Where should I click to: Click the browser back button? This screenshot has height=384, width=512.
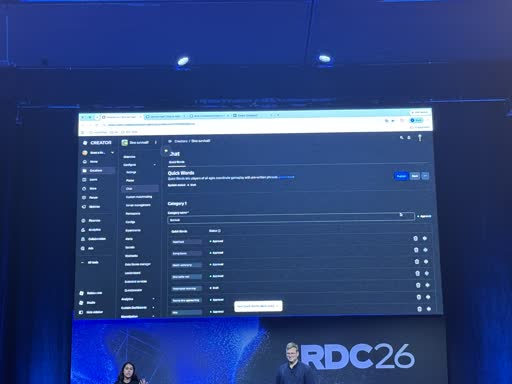coord(83,125)
